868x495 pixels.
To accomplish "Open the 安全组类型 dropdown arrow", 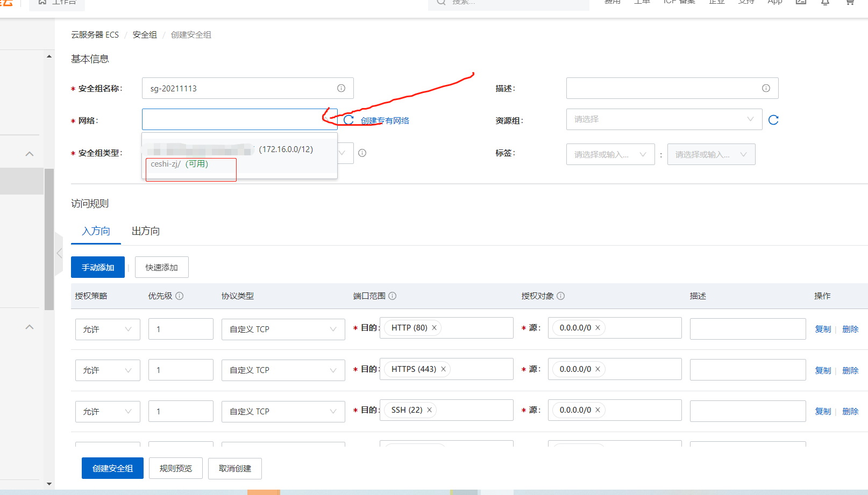I will [342, 153].
